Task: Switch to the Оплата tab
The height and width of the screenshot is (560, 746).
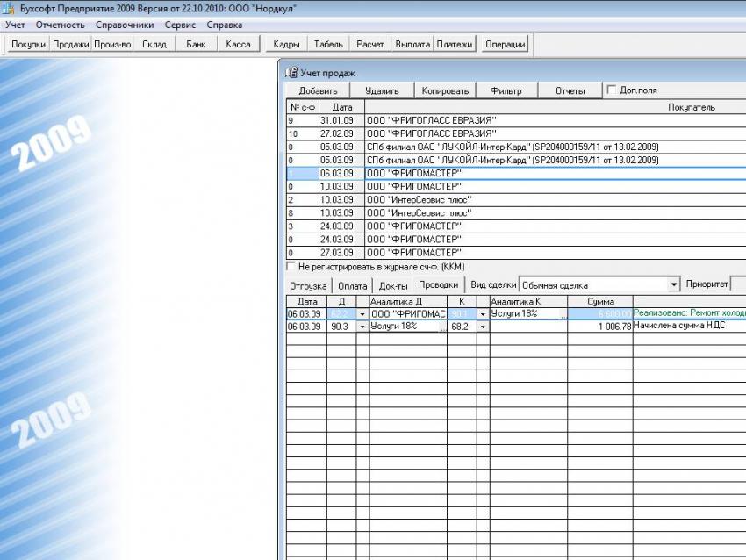Action: click(353, 285)
